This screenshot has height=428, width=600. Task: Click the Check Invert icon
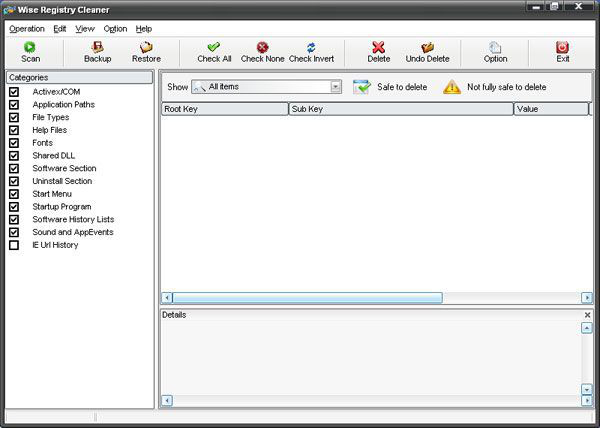[311, 47]
